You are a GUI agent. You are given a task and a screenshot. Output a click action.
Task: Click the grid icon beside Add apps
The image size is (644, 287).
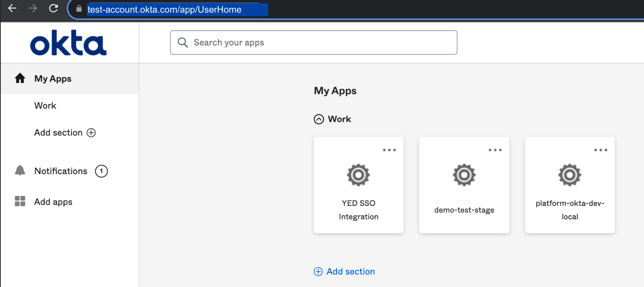pyautogui.click(x=20, y=201)
